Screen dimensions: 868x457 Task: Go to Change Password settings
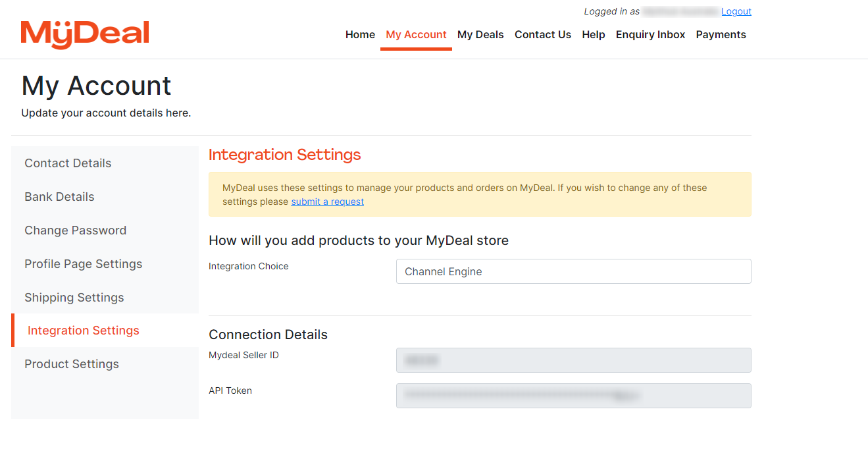[x=105, y=230]
